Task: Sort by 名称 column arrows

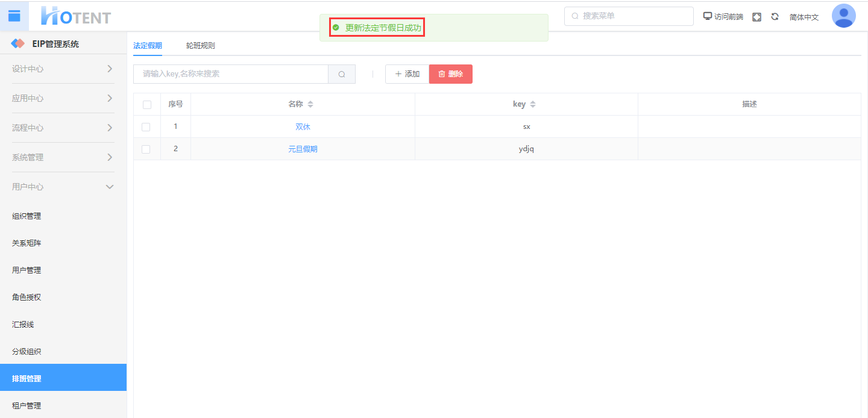Action: [x=310, y=104]
